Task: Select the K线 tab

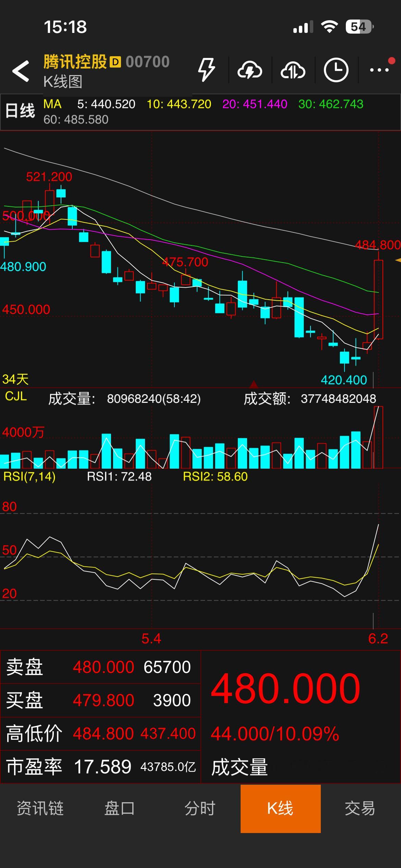Action: click(x=280, y=809)
